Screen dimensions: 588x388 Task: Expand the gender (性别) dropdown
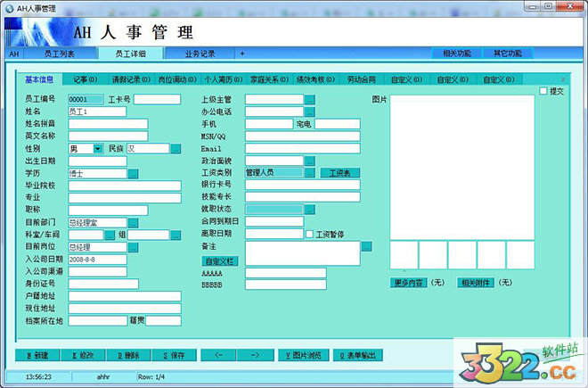click(98, 149)
